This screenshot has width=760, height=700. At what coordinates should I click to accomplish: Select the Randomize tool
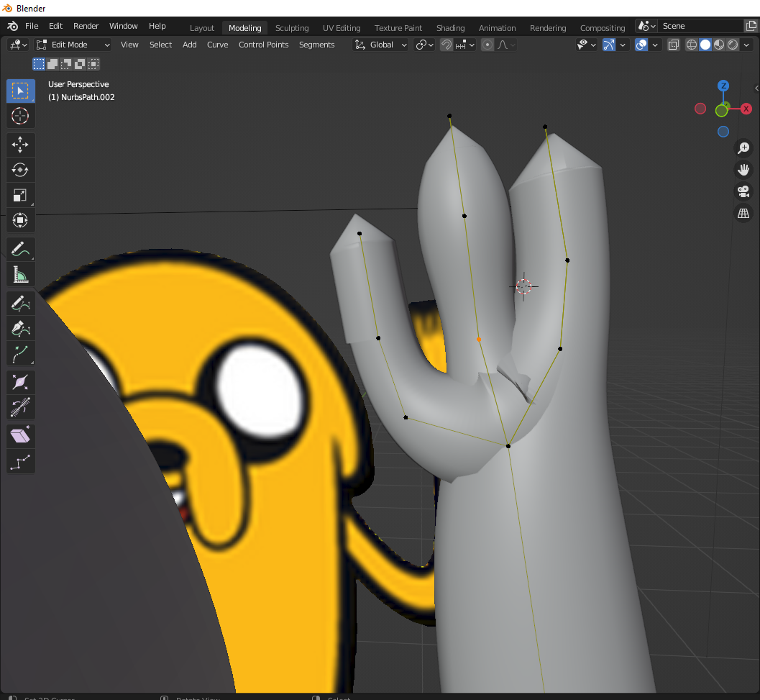(20, 461)
